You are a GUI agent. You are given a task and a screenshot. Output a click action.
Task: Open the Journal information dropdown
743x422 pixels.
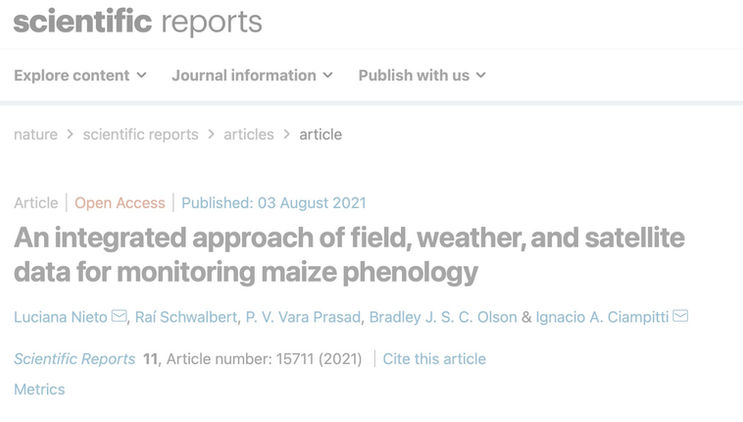click(x=252, y=75)
